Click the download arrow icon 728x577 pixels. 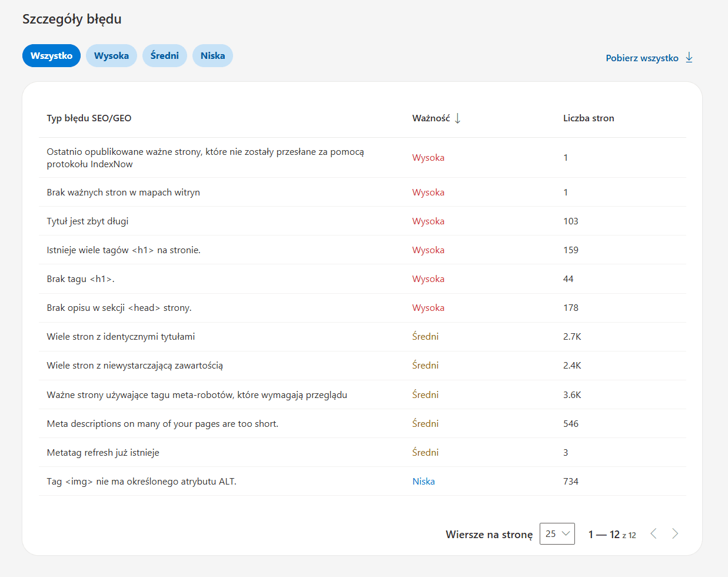(x=689, y=58)
